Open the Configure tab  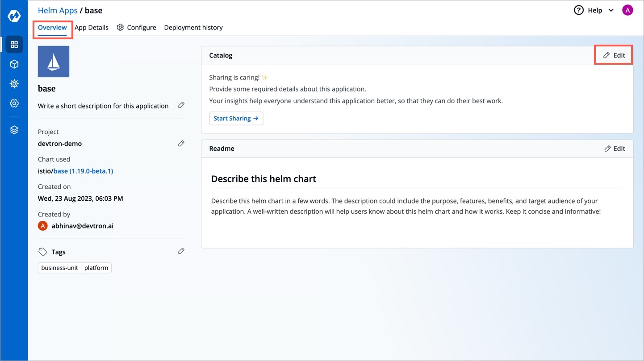(137, 28)
